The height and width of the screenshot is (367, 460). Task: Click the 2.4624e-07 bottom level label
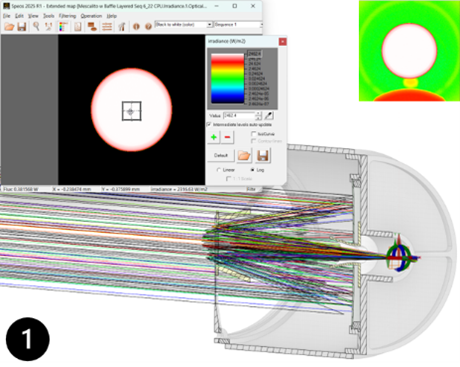click(x=258, y=104)
